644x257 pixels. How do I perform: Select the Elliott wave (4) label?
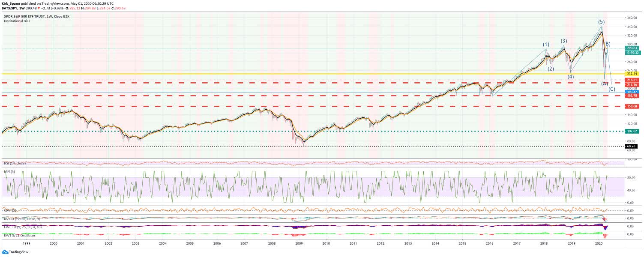(571, 77)
